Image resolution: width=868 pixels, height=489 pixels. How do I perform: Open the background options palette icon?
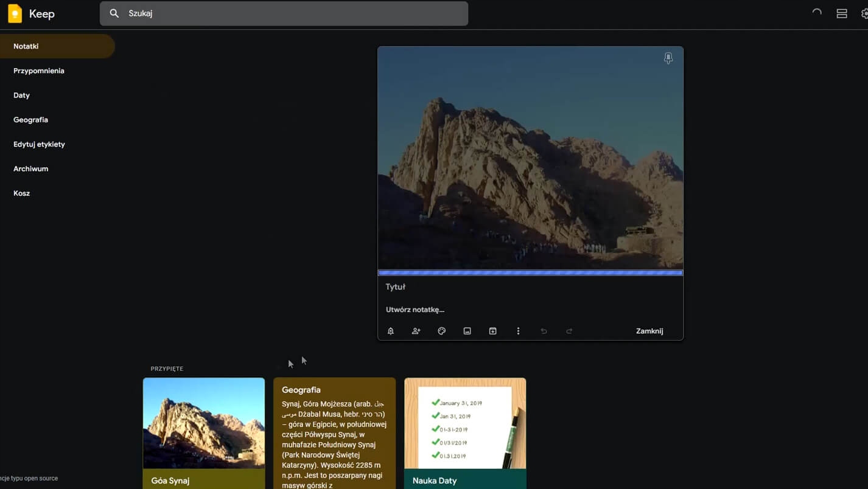click(442, 331)
